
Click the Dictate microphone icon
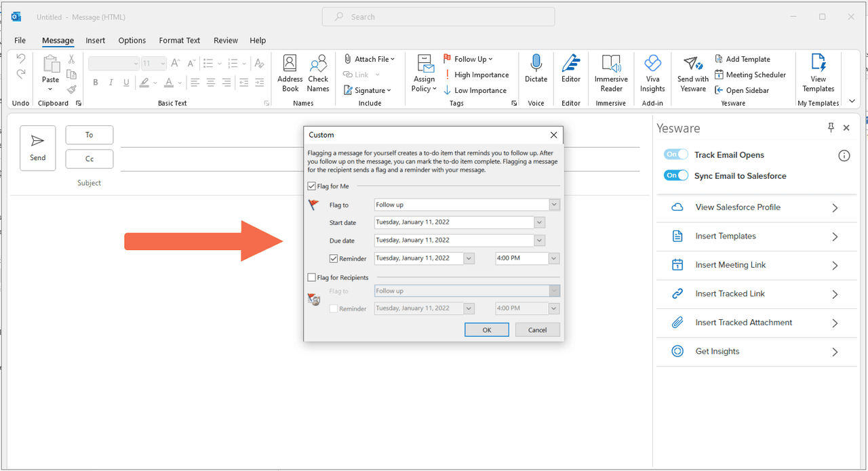point(536,64)
